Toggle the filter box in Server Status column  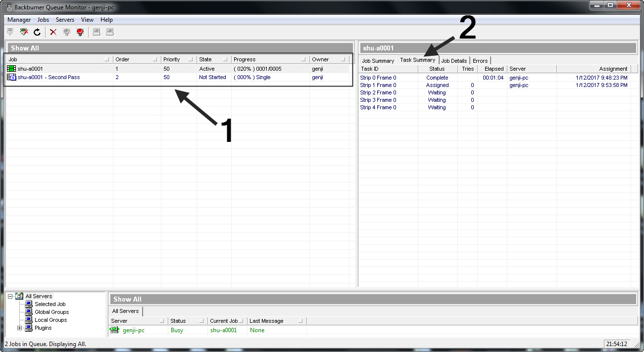coord(201,321)
